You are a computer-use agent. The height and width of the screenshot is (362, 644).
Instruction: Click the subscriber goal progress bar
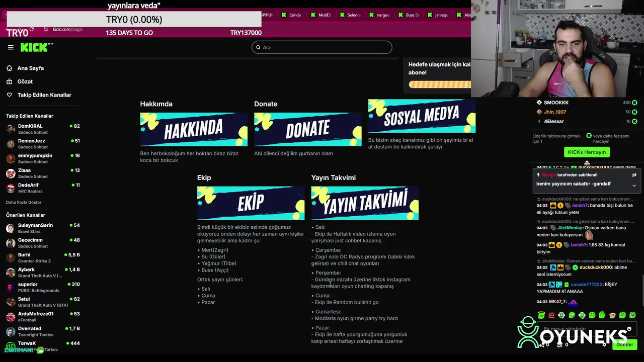pyautogui.click(x=440, y=84)
